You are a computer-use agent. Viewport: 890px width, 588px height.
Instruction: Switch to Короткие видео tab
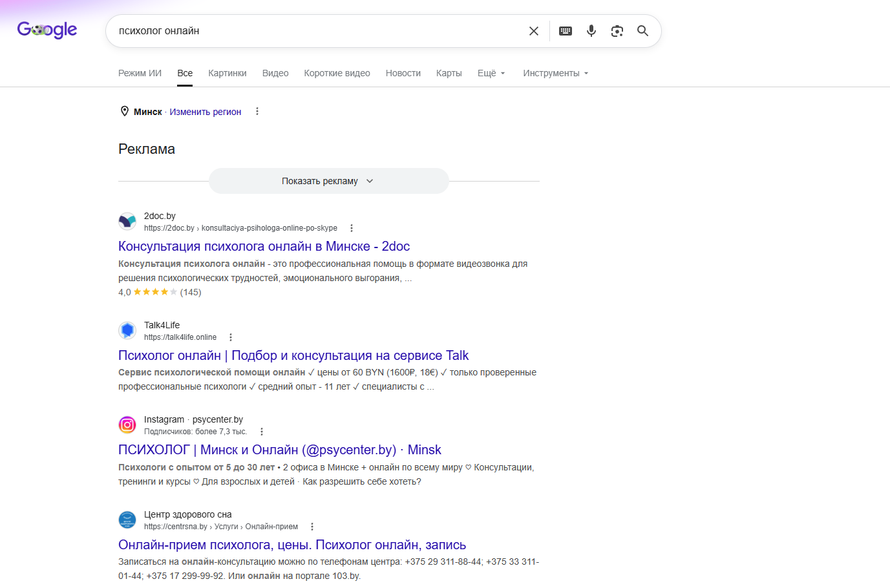pyautogui.click(x=337, y=73)
